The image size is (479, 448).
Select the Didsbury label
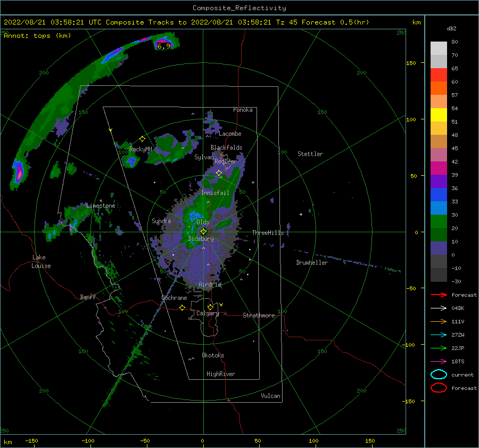click(201, 239)
